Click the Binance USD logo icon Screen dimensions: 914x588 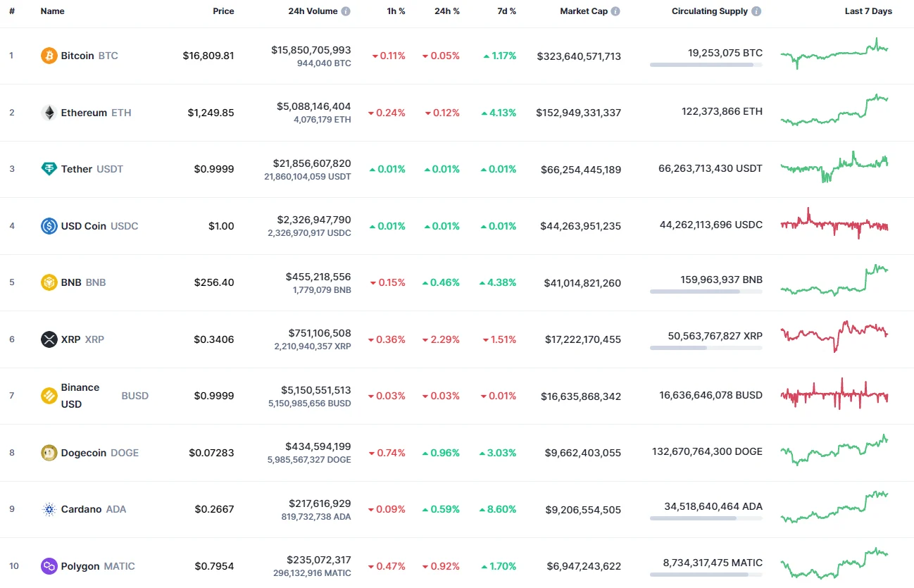coord(48,396)
